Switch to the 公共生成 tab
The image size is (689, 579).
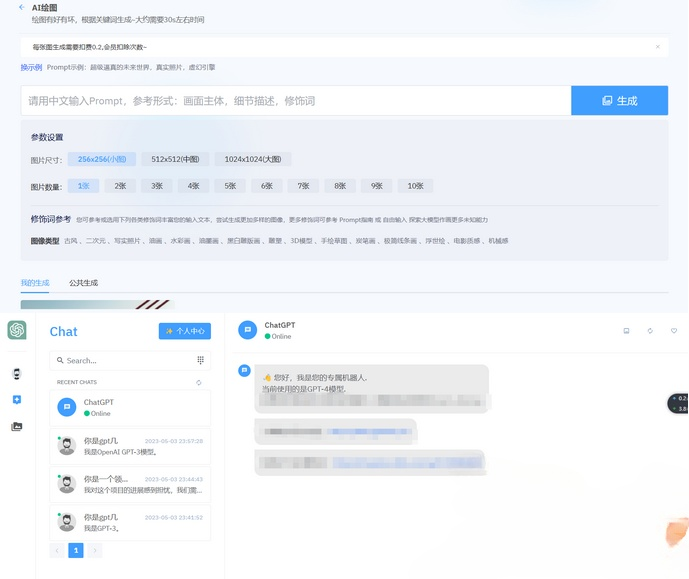click(83, 283)
